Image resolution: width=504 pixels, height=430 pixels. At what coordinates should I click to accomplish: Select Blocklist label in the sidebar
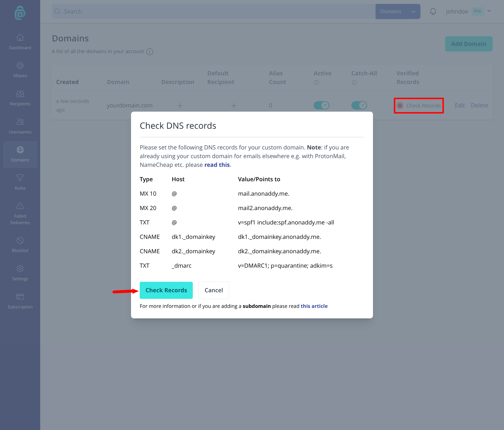click(x=20, y=251)
